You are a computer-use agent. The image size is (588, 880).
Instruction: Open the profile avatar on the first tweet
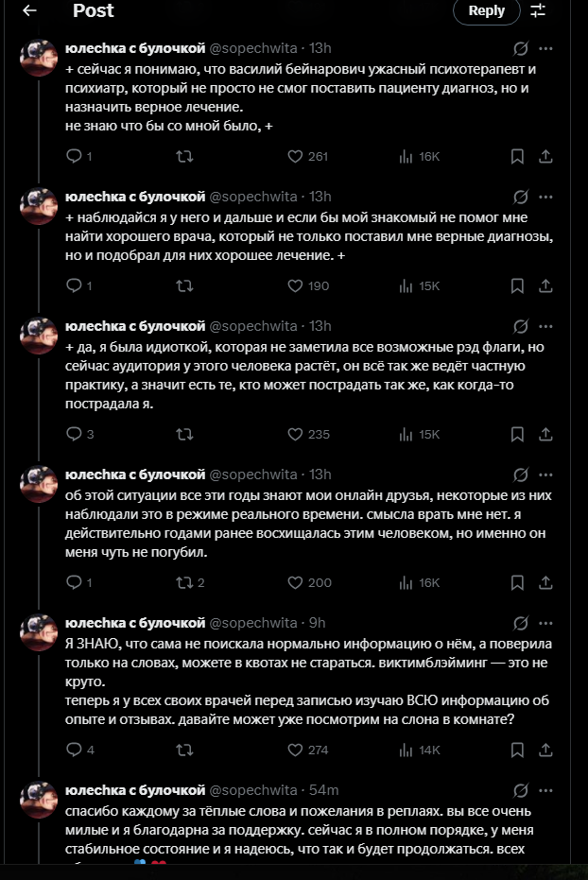coord(40,59)
